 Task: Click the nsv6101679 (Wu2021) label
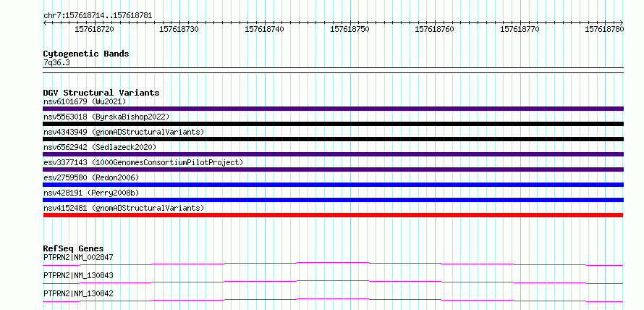pos(85,101)
